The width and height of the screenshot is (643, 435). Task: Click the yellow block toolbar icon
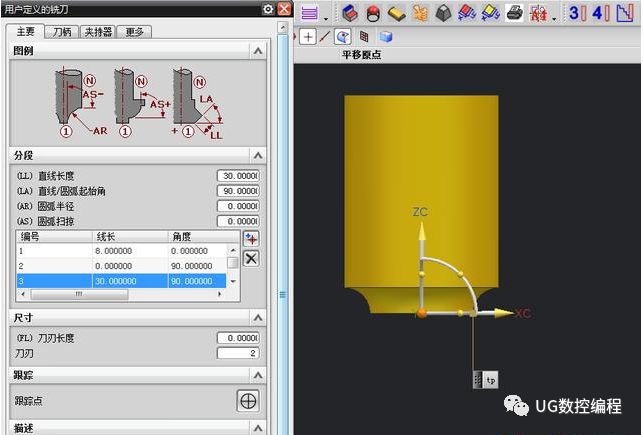397,14
